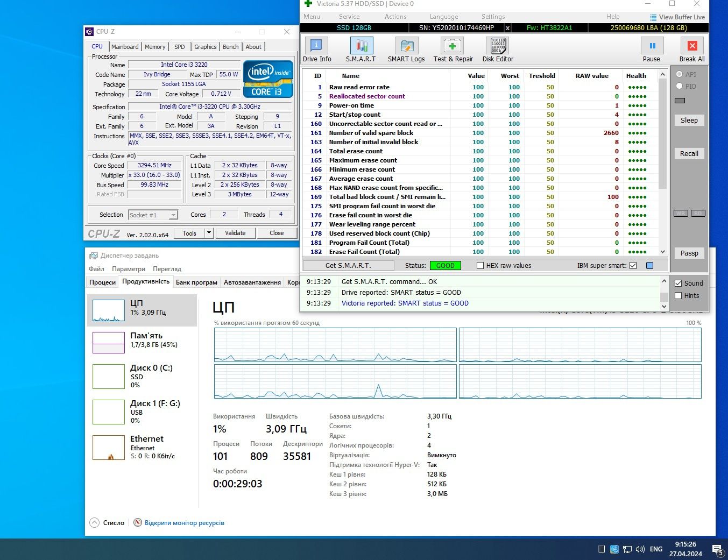This screenshot has height=560, width=728.
Task: Switch to Memory tab in CPU-Z
Action: pyautogui.click(x=155, y=47)
